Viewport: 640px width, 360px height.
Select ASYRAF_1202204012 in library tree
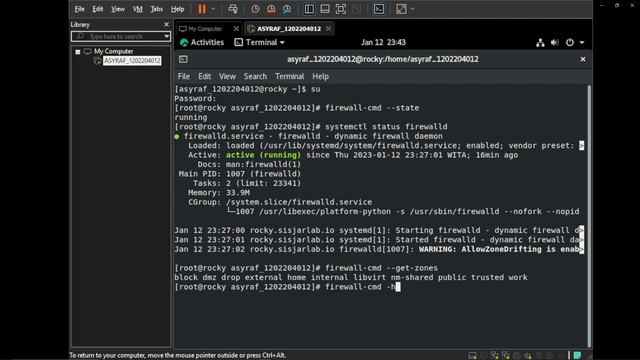[x=132, y=61]
